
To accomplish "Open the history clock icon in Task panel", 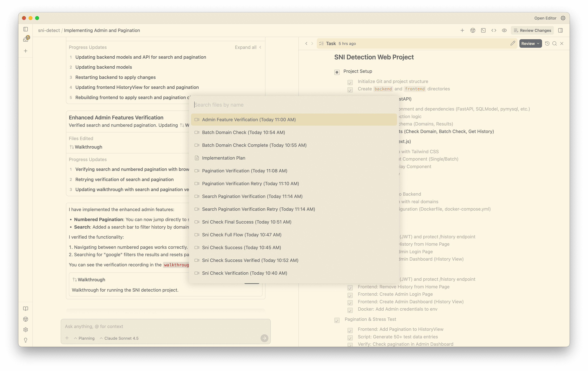I will click(x=547, y=43).
